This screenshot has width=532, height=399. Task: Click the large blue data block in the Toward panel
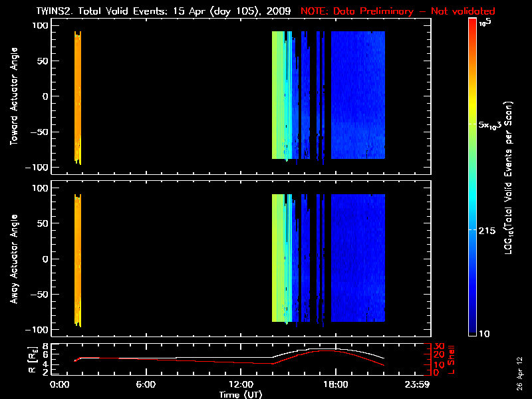(358, 96)
